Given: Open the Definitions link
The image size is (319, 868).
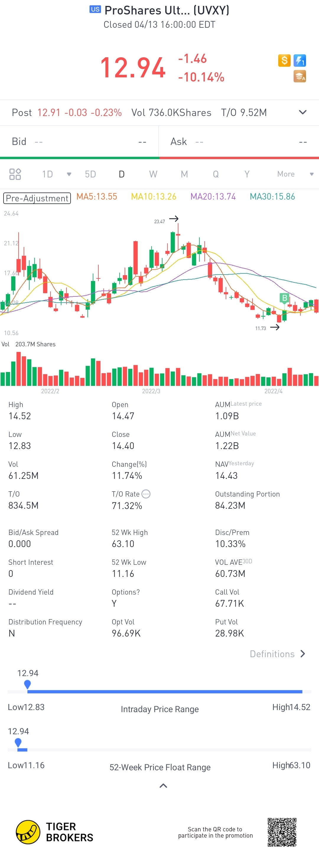Looking at the screenshot, I should coord(272,654).
